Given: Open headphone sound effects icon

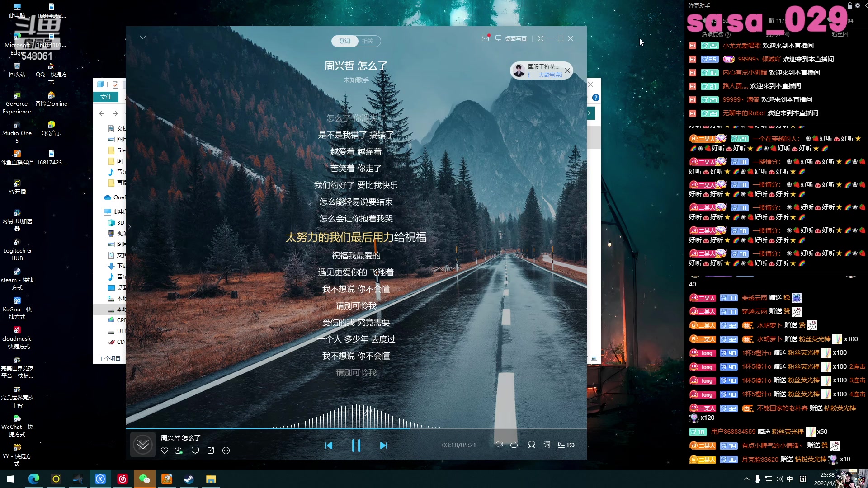Looking at the screenshot, I should click(532, 445).
